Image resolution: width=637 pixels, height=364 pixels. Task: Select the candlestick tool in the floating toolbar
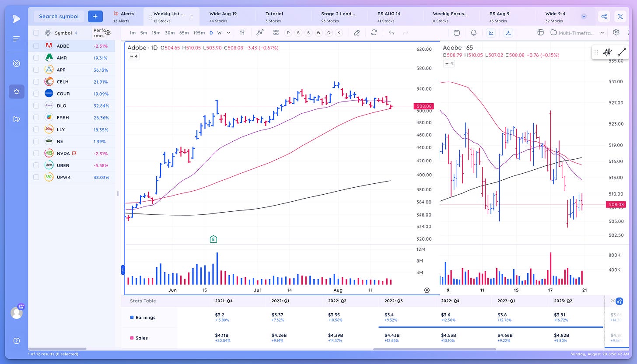(607, 52)
